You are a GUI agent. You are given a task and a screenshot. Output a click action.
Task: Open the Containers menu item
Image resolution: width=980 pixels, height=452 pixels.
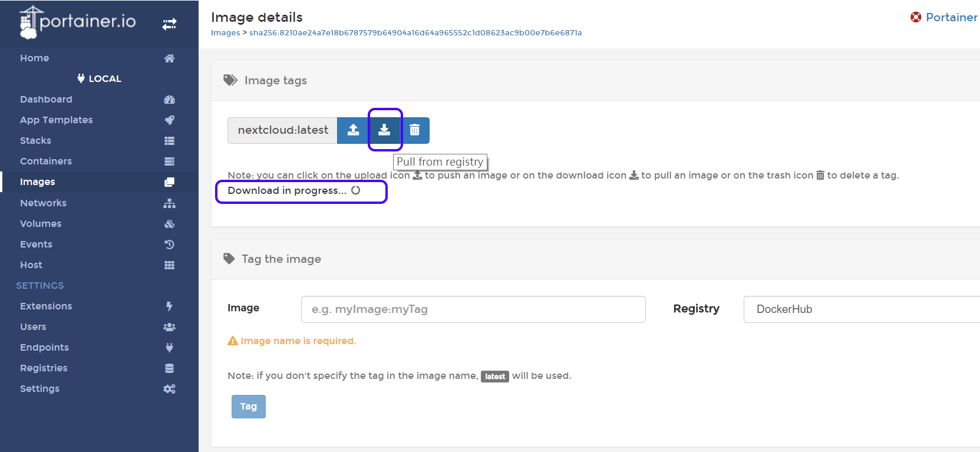click(x=46, y=161)
